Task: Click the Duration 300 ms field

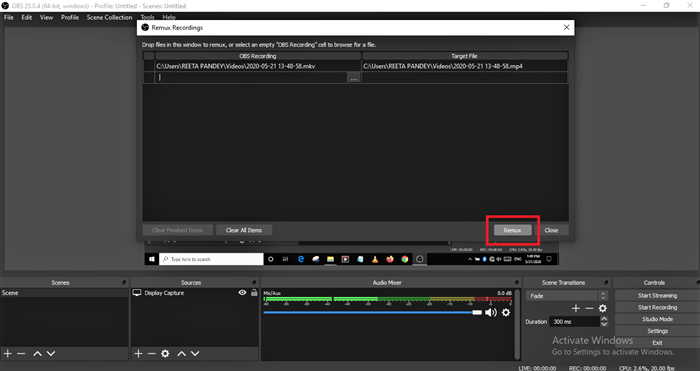Action: [x=575, y=321]
